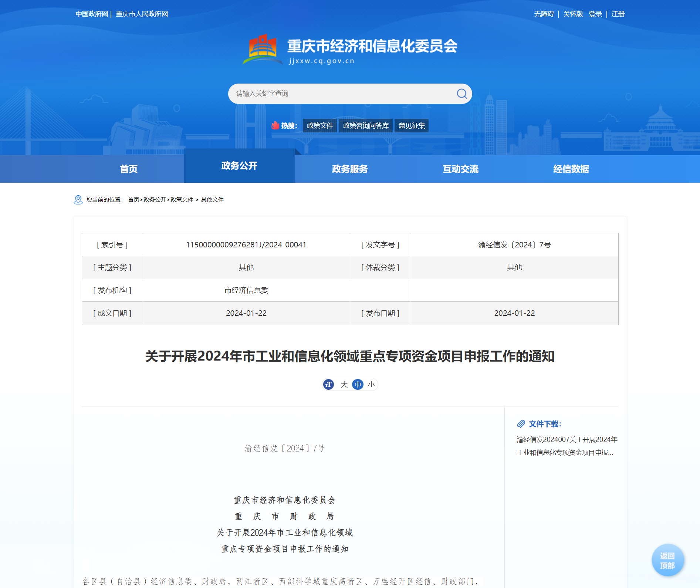Select large font size 大
This screenshot has width=700, height=588.
344,385
